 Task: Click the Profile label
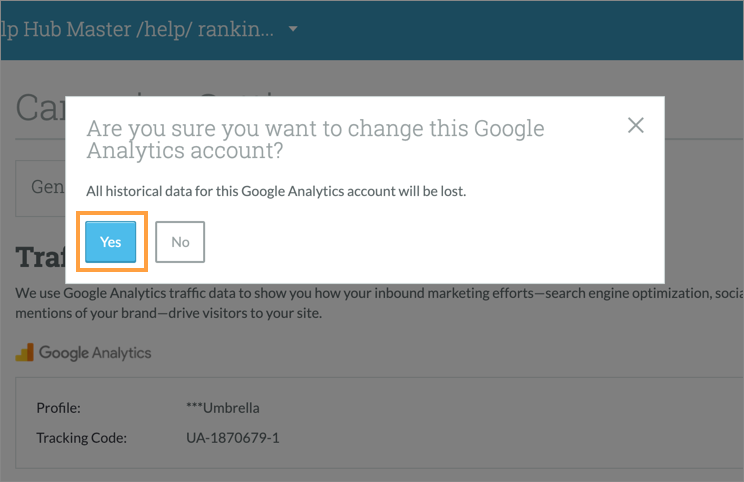(58, 408)
